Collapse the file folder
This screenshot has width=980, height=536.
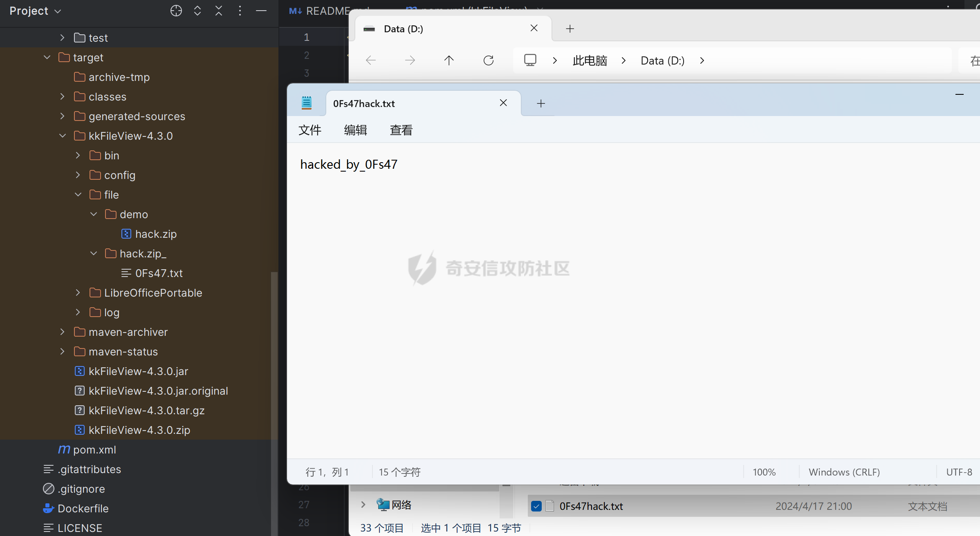click(78, 194)
